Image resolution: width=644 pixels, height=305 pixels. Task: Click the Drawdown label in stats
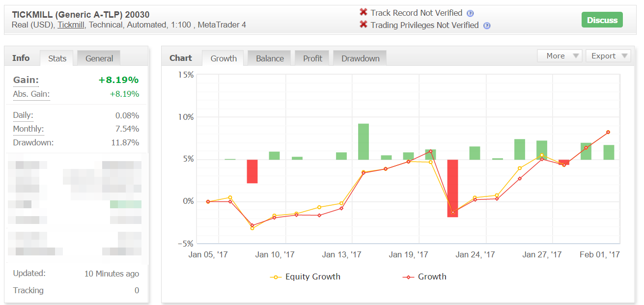tap(33, 142)
